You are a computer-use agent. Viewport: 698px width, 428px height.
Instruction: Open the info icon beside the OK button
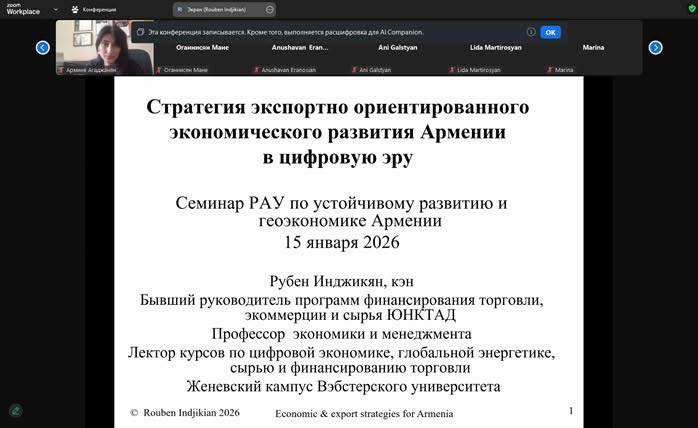point(530,32)
